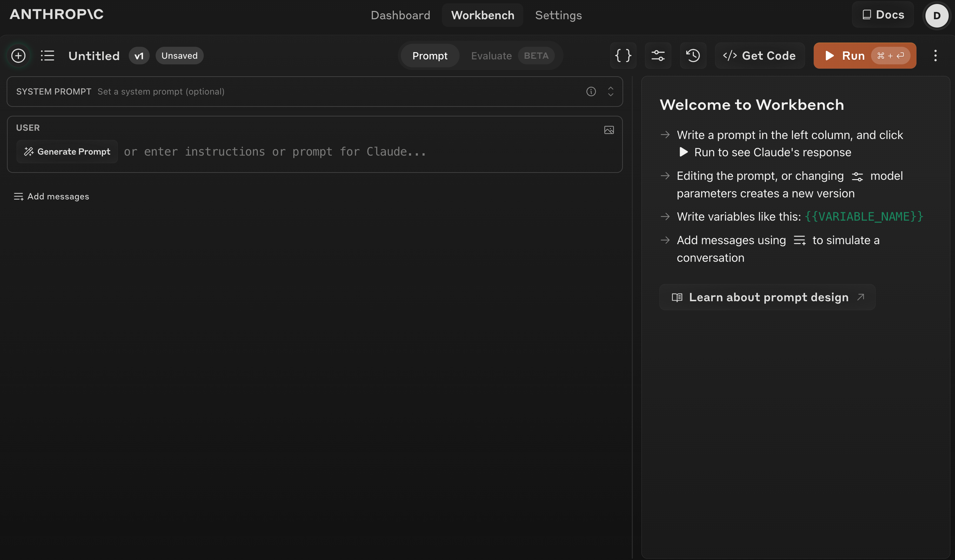Viewport: 955px width, 560px height.
Task: Click the add image icon in USER box
Action: click(x=609, y=130)
